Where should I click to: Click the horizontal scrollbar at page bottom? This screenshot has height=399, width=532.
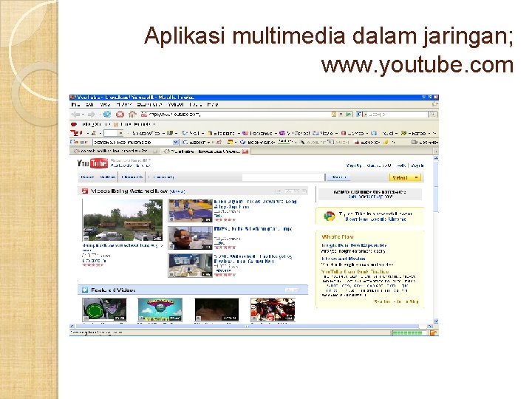click(x=251, y=327)
